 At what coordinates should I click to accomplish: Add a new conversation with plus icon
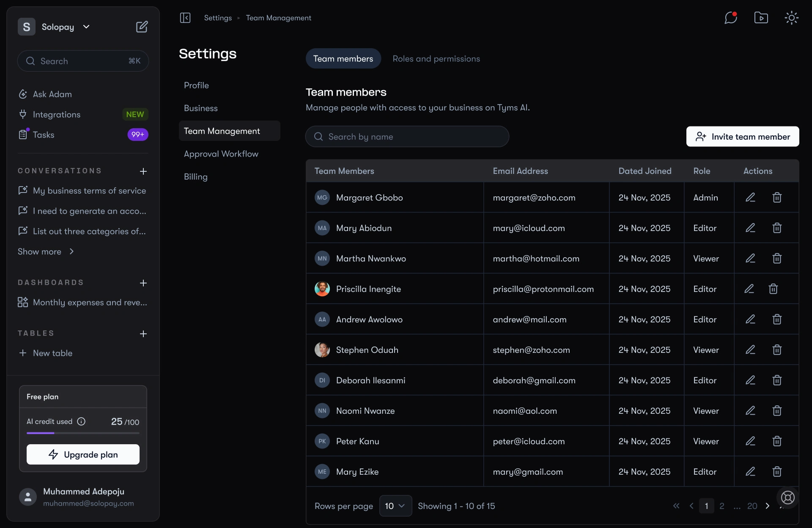(x=143, y=171)
